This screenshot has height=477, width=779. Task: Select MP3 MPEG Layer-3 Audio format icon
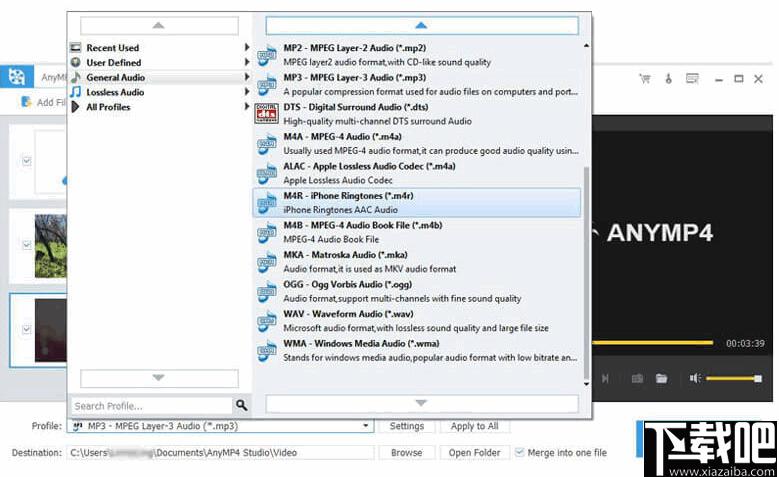tap(266, 85)
